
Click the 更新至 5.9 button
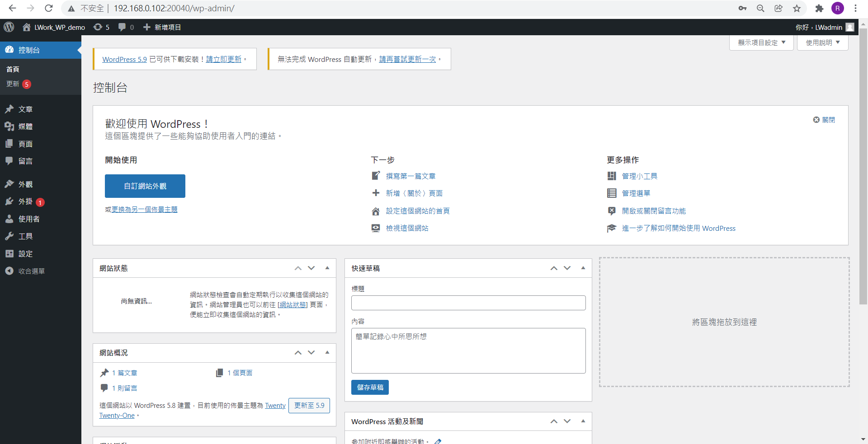[x=309, y=406]
